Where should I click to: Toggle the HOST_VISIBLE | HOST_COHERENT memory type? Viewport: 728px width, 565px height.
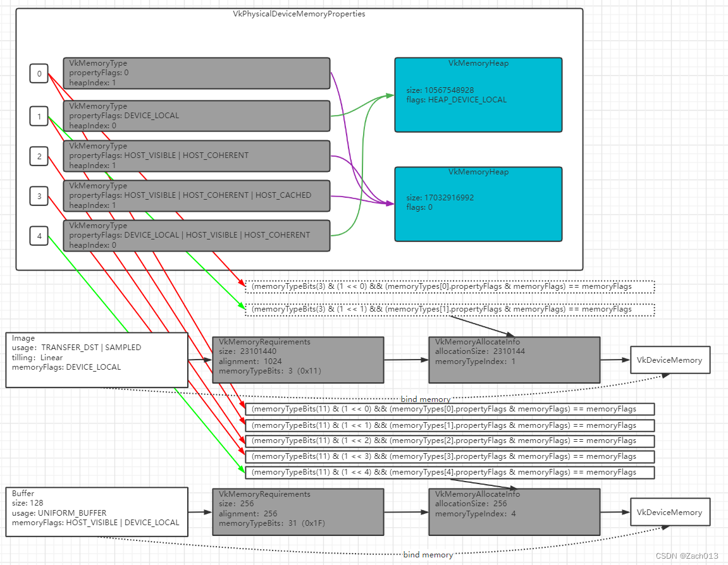(196, 155)
